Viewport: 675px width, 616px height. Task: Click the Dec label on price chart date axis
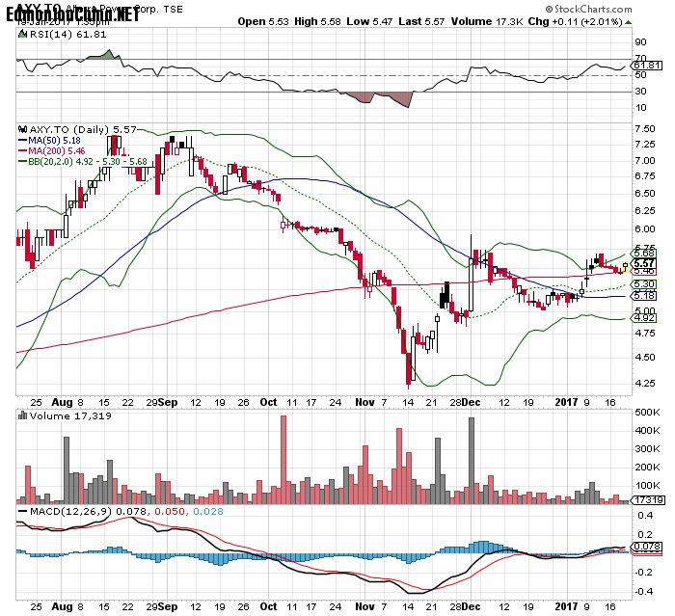click(x=471, y=403)
